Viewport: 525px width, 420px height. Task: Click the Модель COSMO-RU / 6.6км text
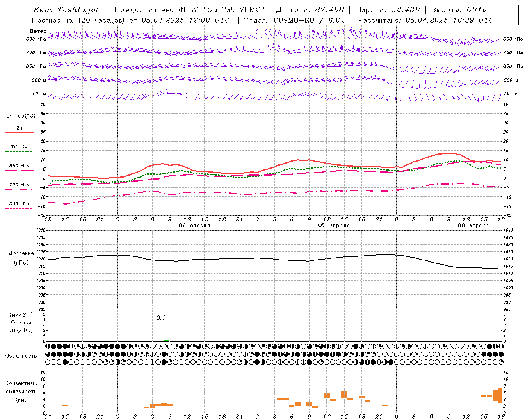296,20
